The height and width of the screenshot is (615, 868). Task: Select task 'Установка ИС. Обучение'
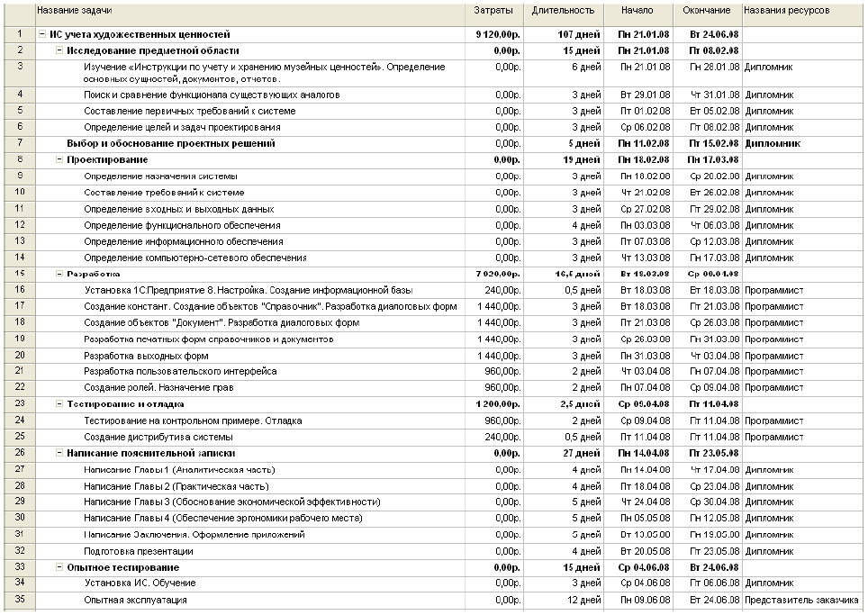(x=140, y=583)
